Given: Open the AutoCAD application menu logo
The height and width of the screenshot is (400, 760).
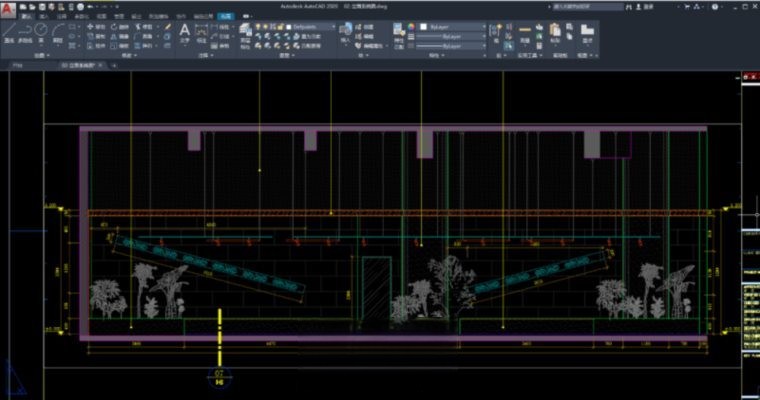Looking at the screenshot, I should coord(8,6).
